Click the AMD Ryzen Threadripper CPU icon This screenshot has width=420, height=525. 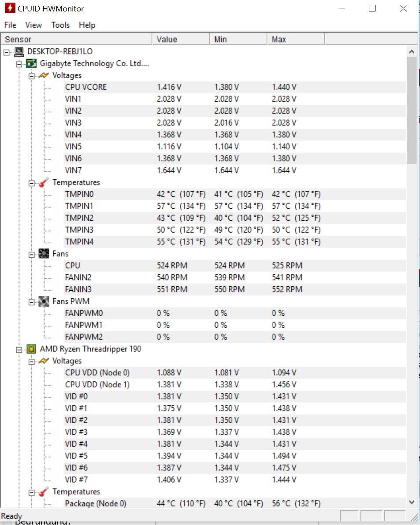point(31,349)
